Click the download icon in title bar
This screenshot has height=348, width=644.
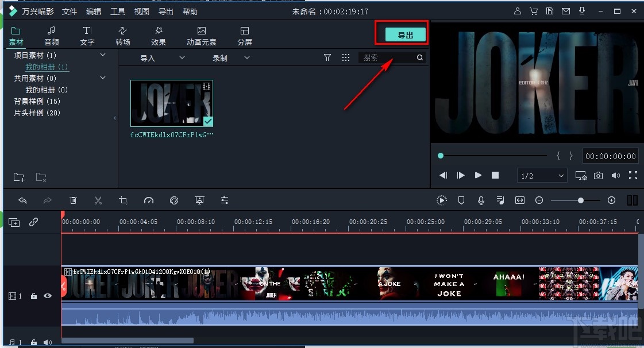582,11
